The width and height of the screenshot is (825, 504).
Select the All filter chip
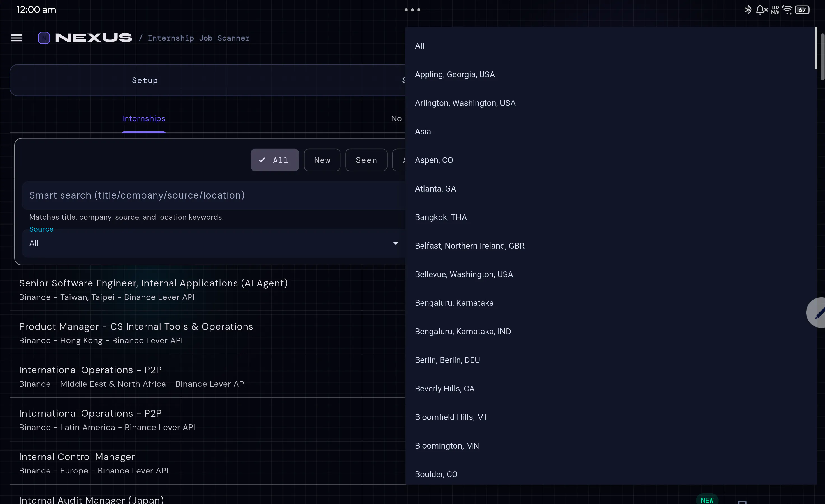pos(275,160)
